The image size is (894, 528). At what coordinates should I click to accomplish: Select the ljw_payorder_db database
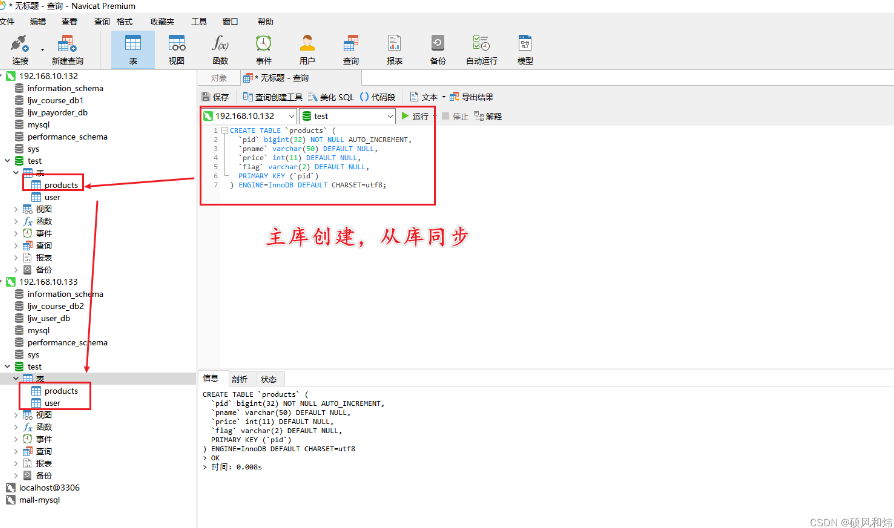(51, 112)
